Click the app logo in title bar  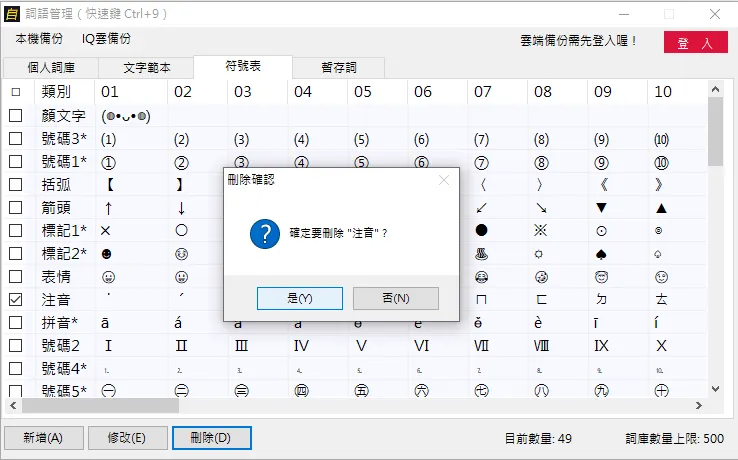13,14
